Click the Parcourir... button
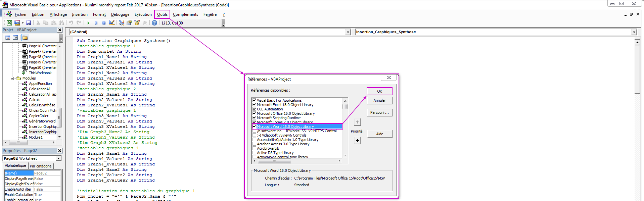Viewport: 644px width, 201px height. coord(379,113)
